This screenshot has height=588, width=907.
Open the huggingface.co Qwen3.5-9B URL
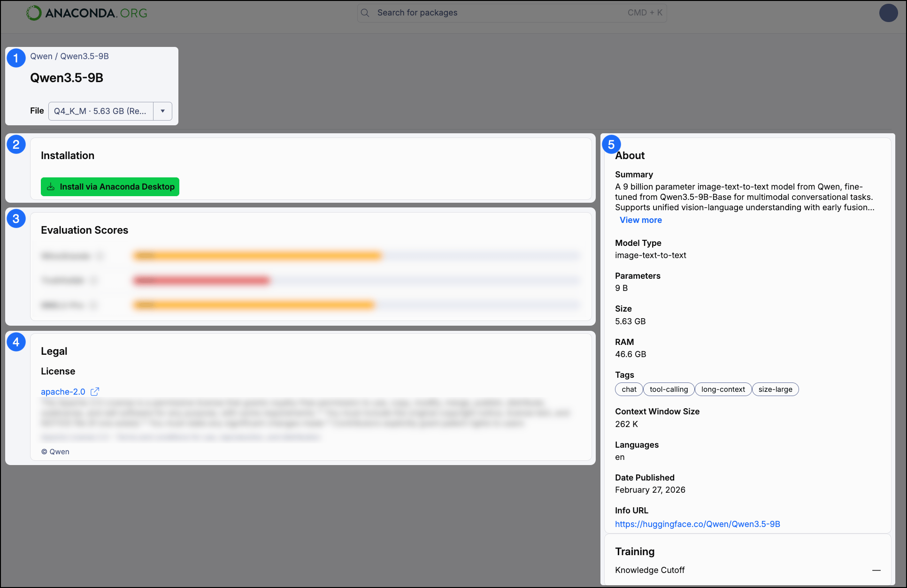[x=698, y=524]
